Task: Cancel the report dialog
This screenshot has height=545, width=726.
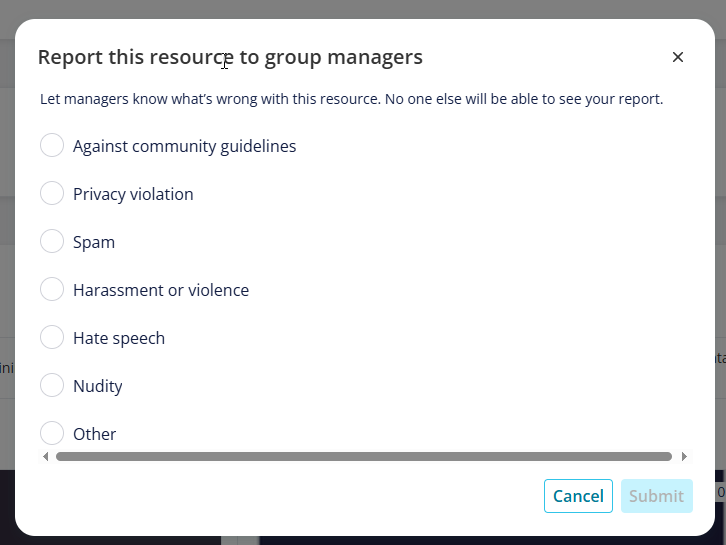Action: click(x=578, y=496)
